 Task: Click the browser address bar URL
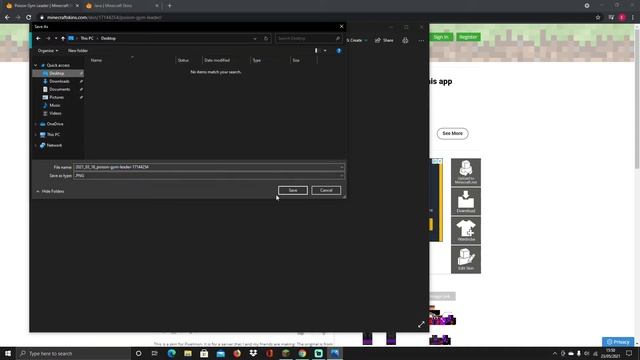pyautogui.click(x=104, y=18)
